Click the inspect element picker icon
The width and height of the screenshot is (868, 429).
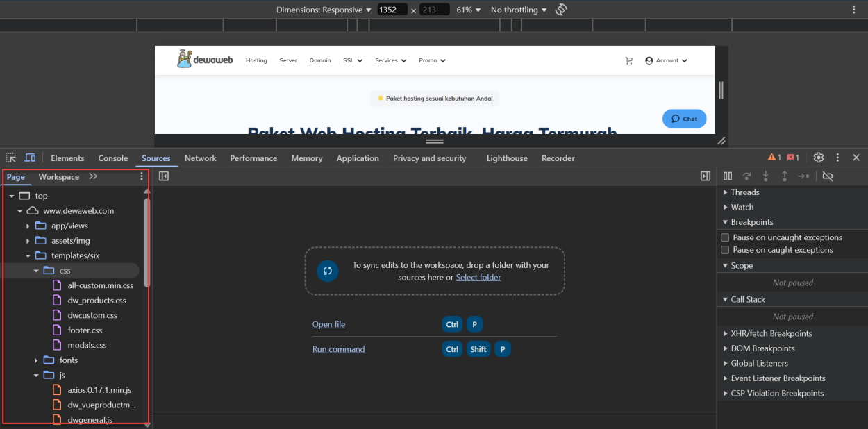pyautogui.click(x=11, y=158)
